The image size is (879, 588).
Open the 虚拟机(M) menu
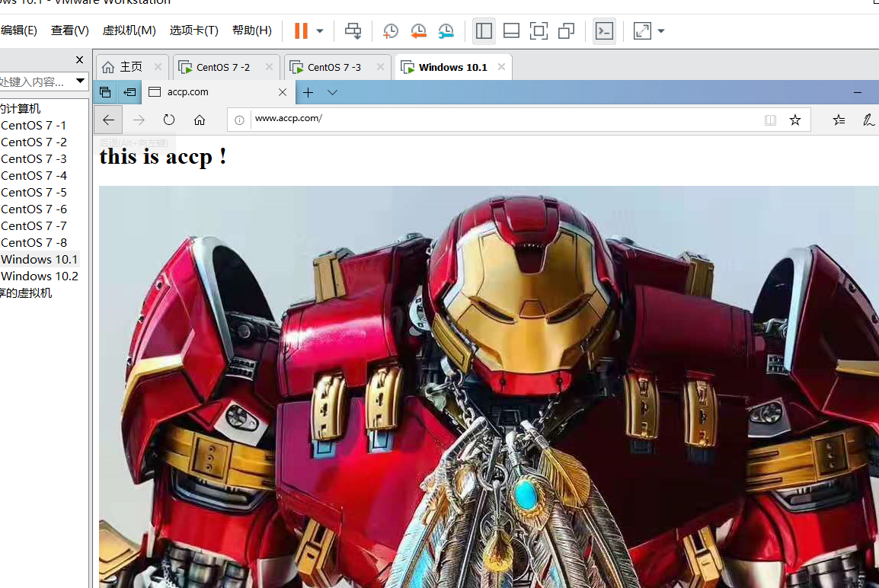click(x=129, y=30)
